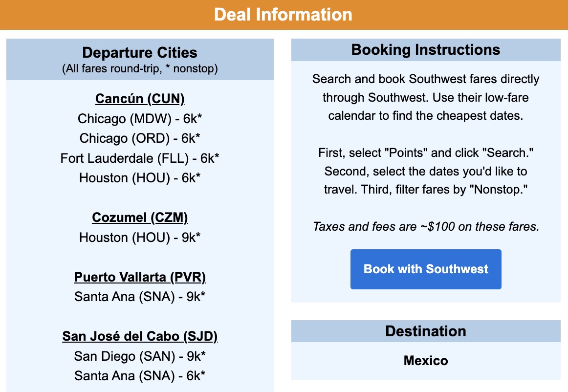
Task: Click the Departure Cities panel header
Action: pos(139,53)
